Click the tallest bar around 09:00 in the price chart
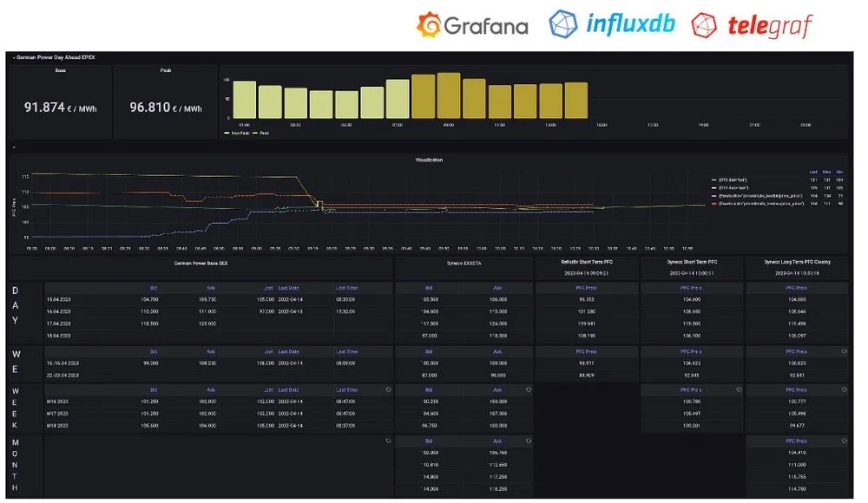Image resolution: width=868 pixels, height=503 pixels. [450, 94]
